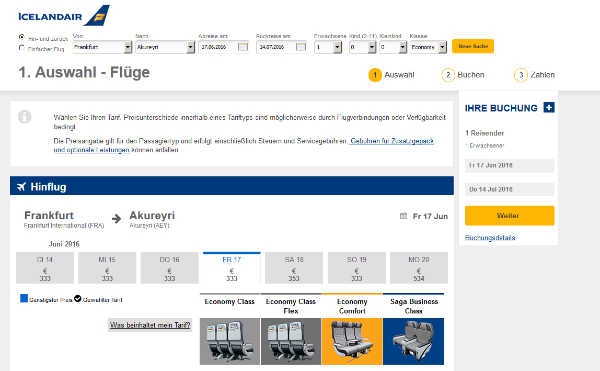This screenshot has width=600, height=371.
Task: Select the SO 19 date tab
Action: (x=357, y=268)
